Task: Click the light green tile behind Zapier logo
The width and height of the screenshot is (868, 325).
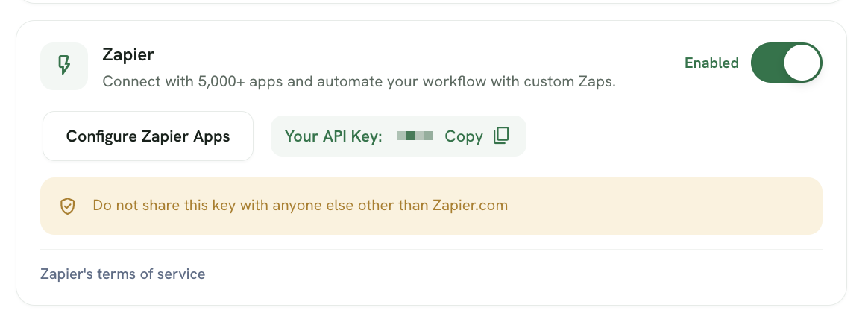Action: point(64,66)
